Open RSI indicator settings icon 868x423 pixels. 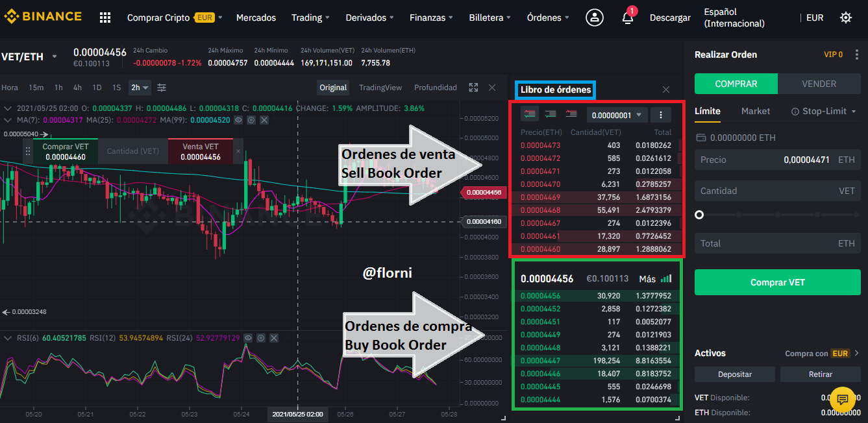pyautogui.click(x=261, y=338)
